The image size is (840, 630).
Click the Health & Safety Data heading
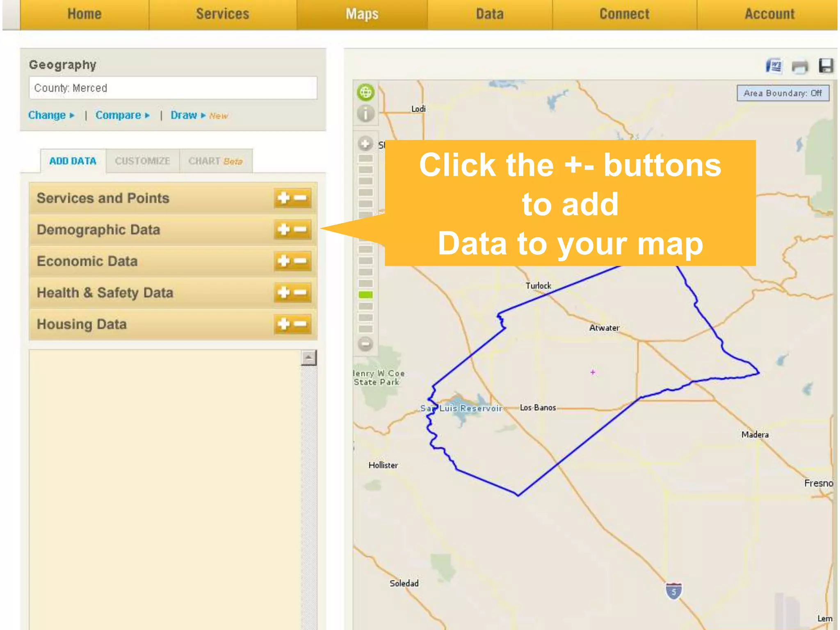tap(105, 293)
